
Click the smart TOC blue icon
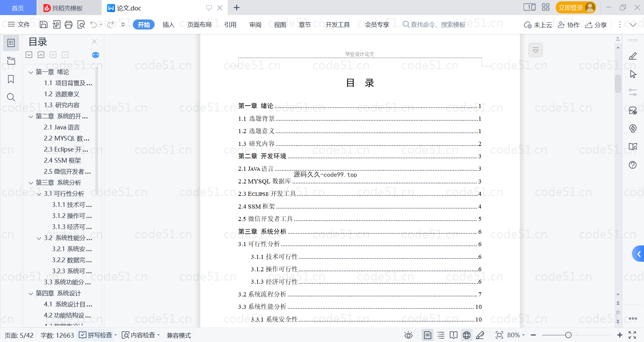point(96,55)
